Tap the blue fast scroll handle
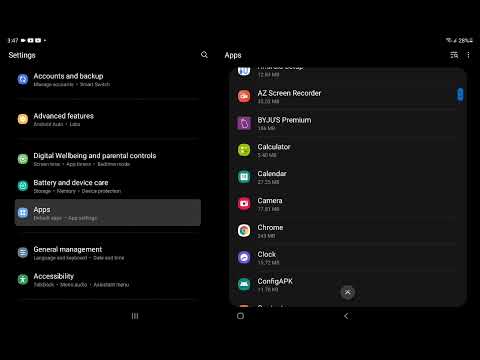Screen dimensions: 480x360 460,95
